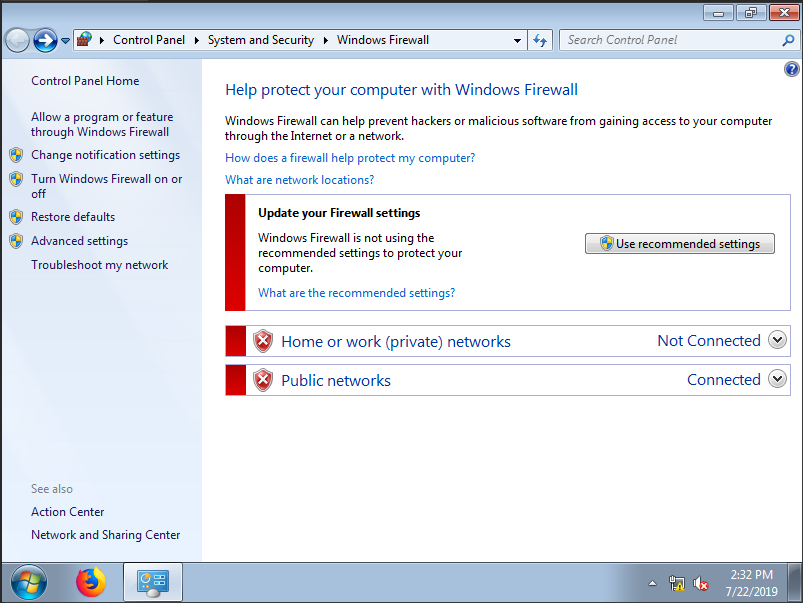Open Change notification settings

coord(105,155)
